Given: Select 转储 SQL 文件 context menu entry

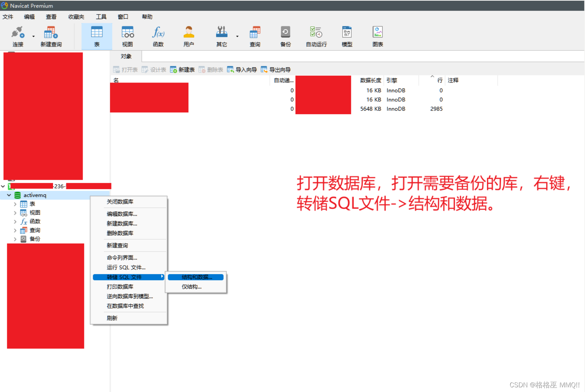Looking at the screenshot, I should click(129, 277).
